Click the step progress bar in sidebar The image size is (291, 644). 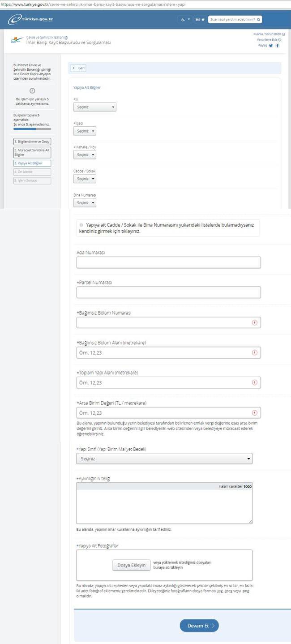coord(32,129)
